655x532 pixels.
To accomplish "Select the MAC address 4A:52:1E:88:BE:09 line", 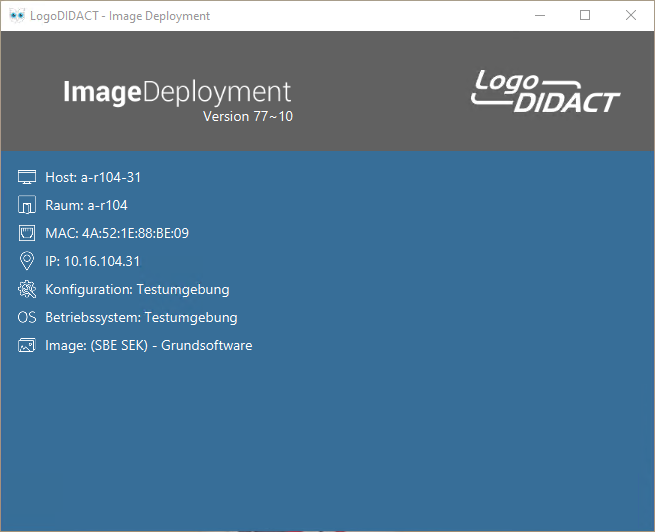I will pyautogui.click(x=117, y=233).
